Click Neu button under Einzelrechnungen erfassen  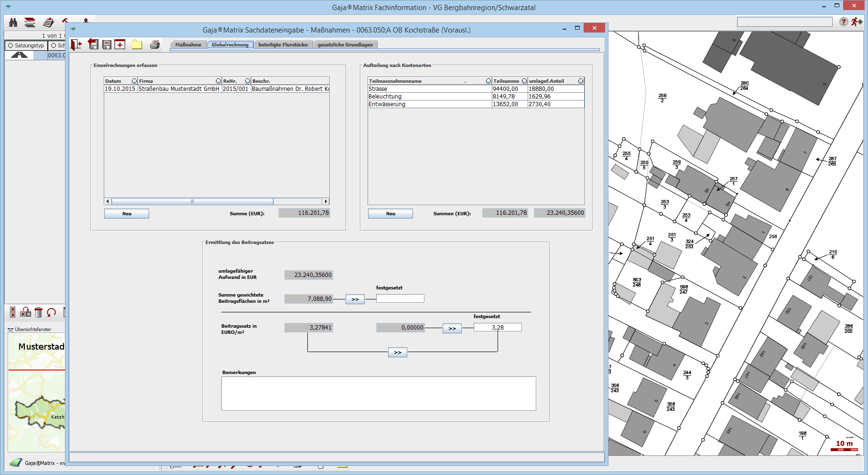click(127, 214)
